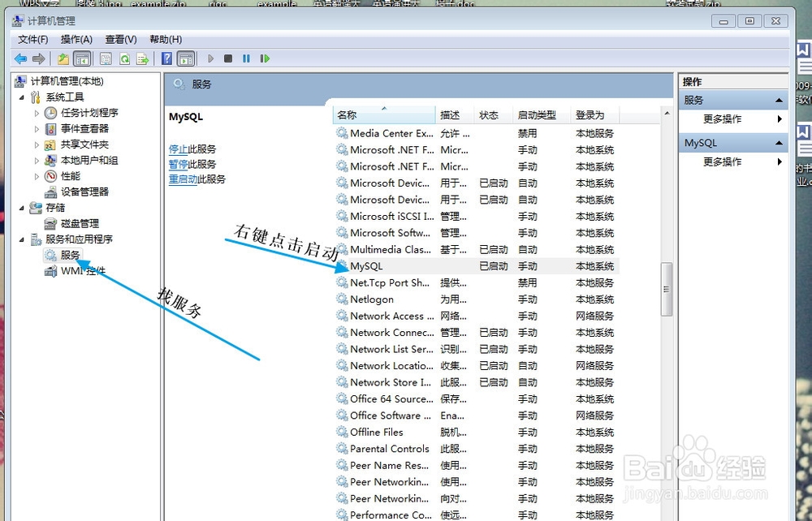The width and height of the screenshot is (812, 521).
Task: Open 更多操作 under 服务 actions
Action: 722,119
